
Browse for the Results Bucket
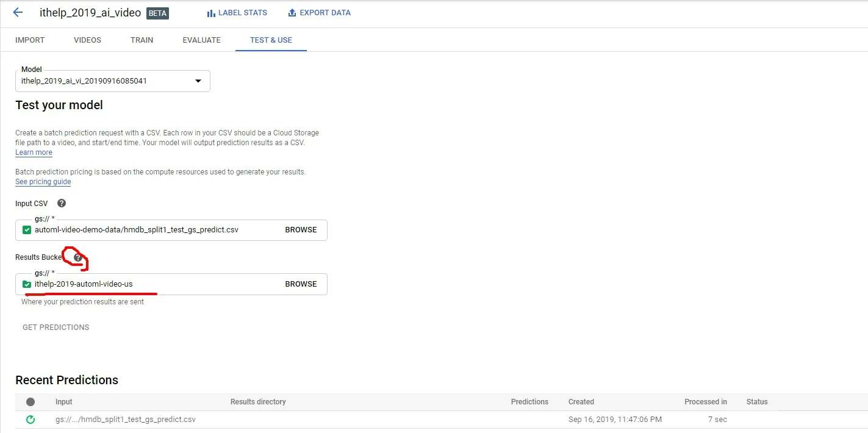301,284
